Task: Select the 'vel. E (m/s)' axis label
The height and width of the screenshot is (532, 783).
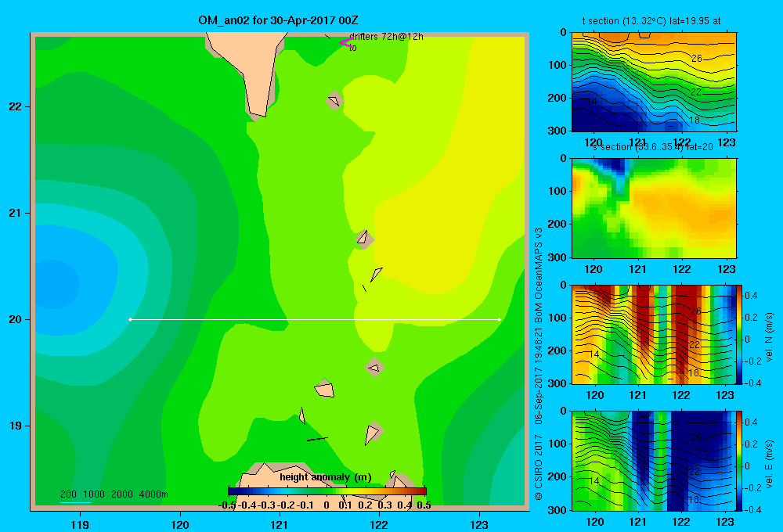Action: click(769, 464)
